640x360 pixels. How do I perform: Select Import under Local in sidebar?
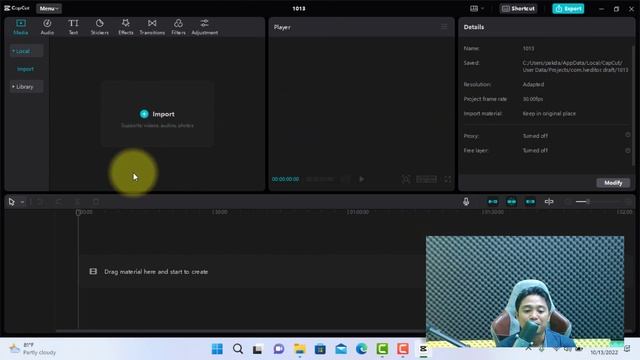pos(25,69)
